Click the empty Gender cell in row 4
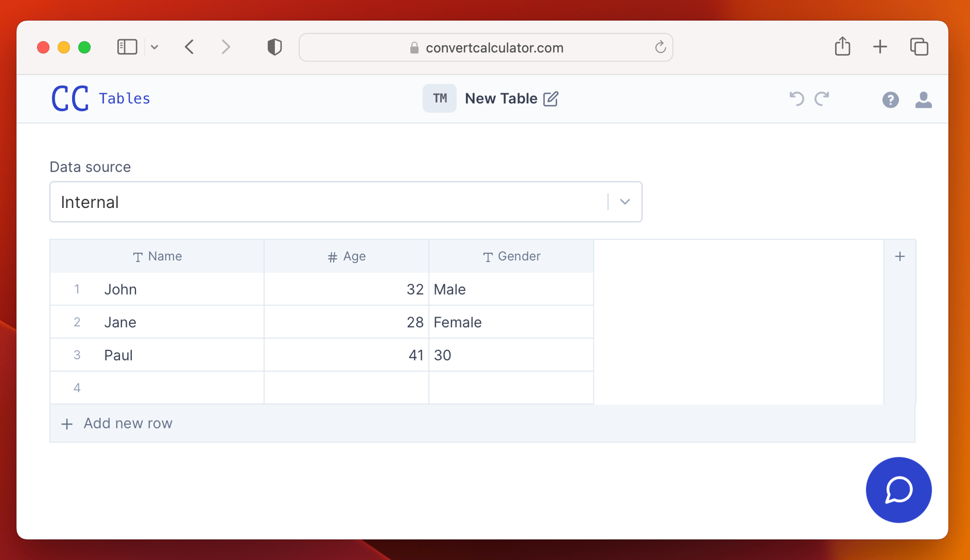 (511, 388)
